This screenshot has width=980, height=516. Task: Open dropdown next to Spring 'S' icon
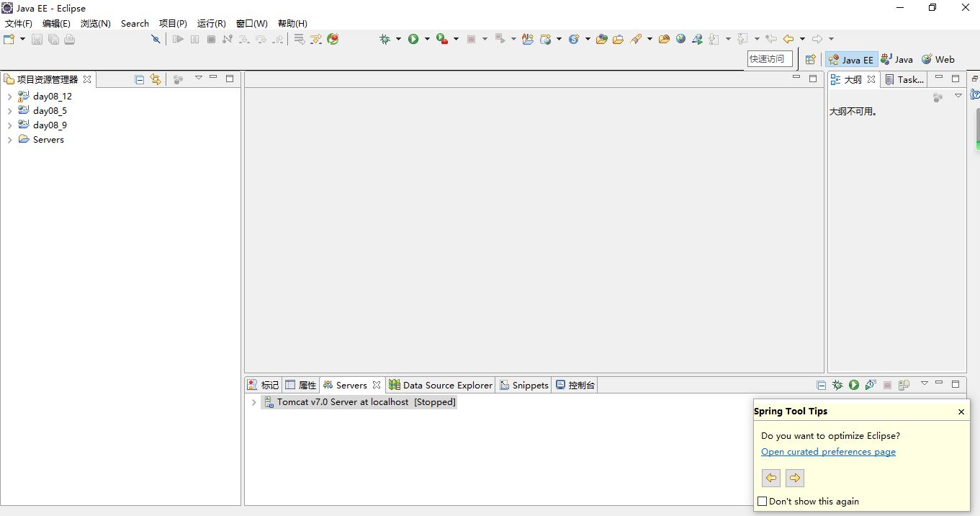point(588,39)
